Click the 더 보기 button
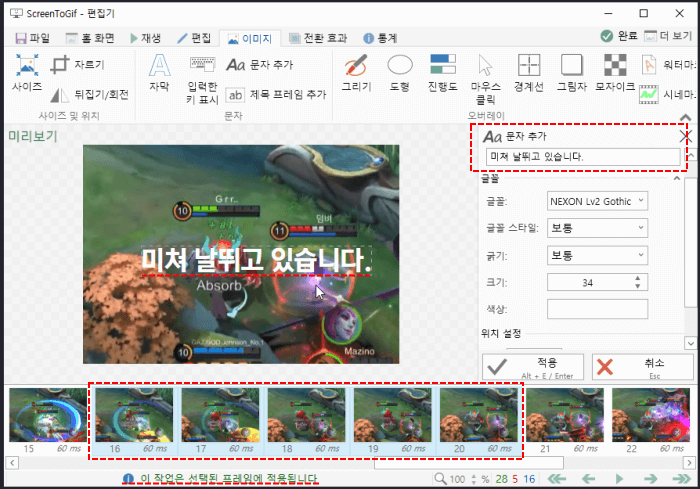 click(668, 36)
